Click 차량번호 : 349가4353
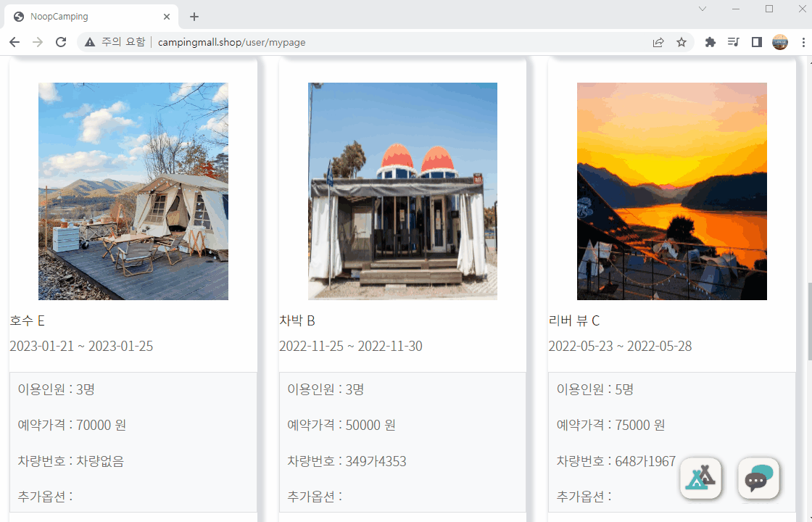 pyautogui.click(x=347, y=461)
